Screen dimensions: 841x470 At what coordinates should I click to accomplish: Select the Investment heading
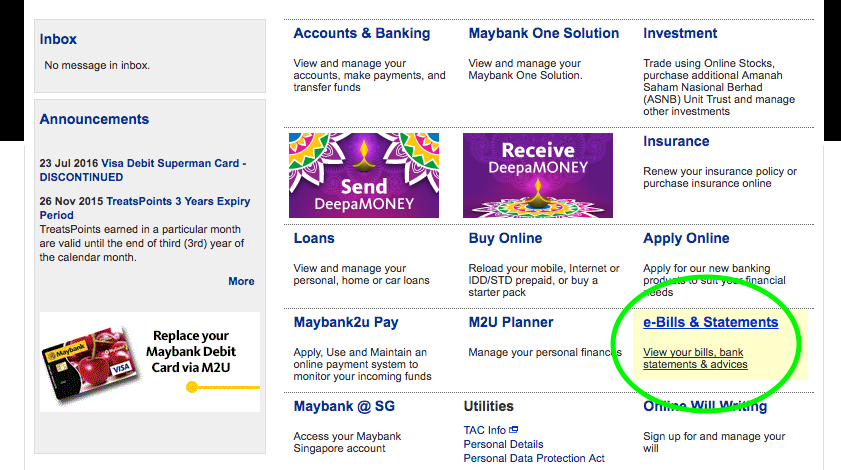[x=680, y=33]
